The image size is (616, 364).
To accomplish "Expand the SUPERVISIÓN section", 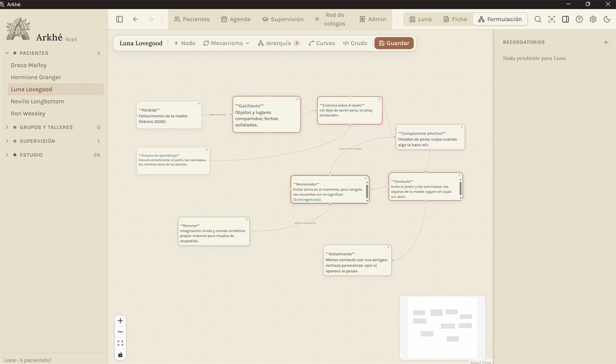I will [x=7, y=141].
